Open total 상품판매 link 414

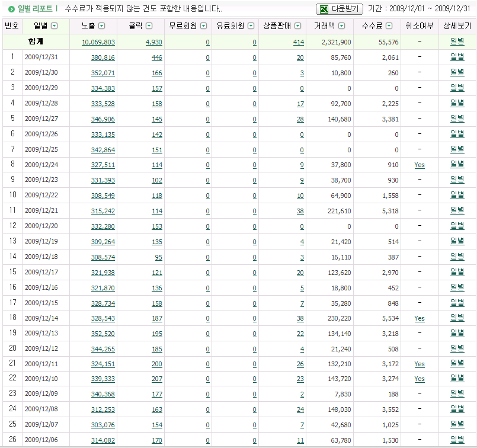298,42
